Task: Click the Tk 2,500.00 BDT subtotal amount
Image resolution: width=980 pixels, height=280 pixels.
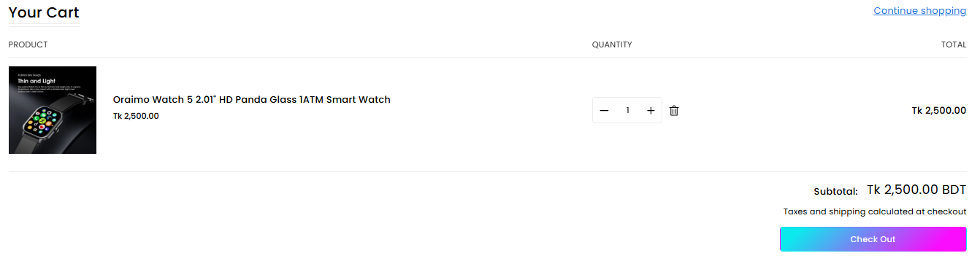Action: (916, 190)
